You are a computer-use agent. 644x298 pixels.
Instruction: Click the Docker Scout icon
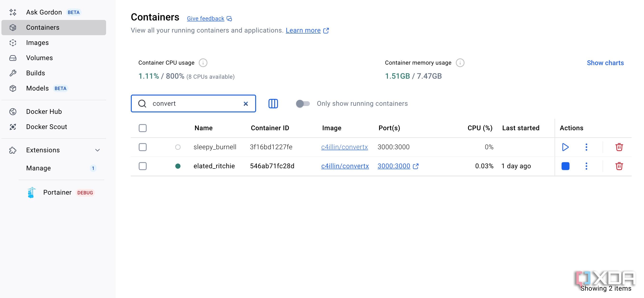[x=13, y=127]
